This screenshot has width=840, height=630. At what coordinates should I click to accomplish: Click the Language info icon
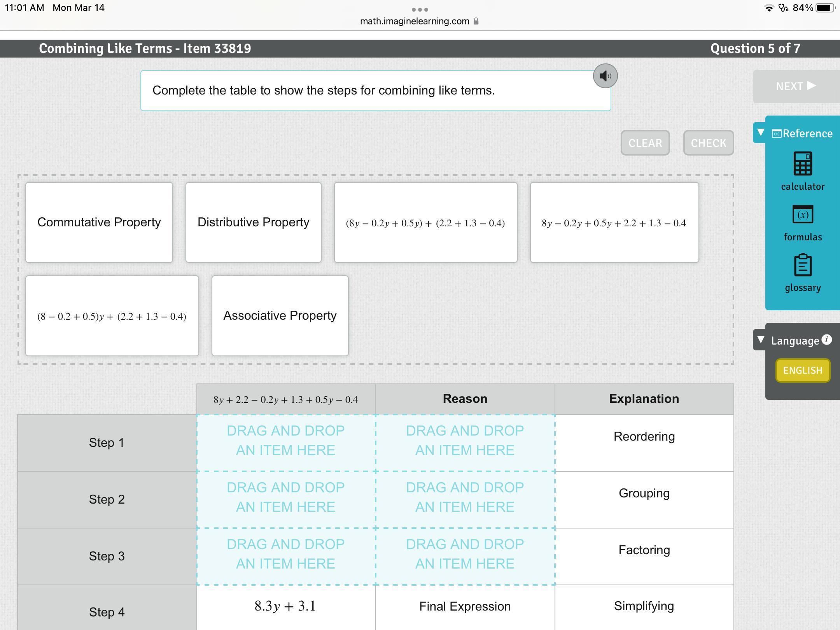(826, 339)
